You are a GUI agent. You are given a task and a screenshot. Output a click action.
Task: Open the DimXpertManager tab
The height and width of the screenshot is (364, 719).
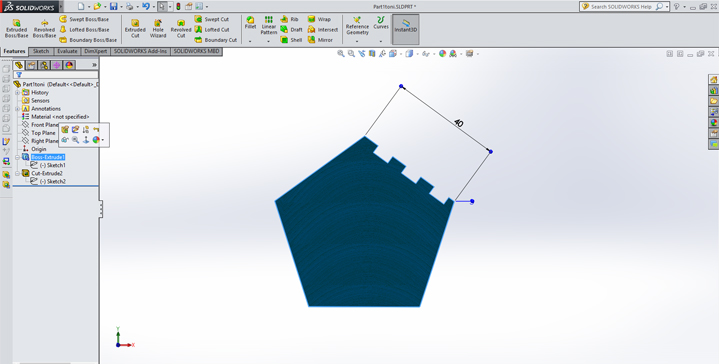point(56,65)
